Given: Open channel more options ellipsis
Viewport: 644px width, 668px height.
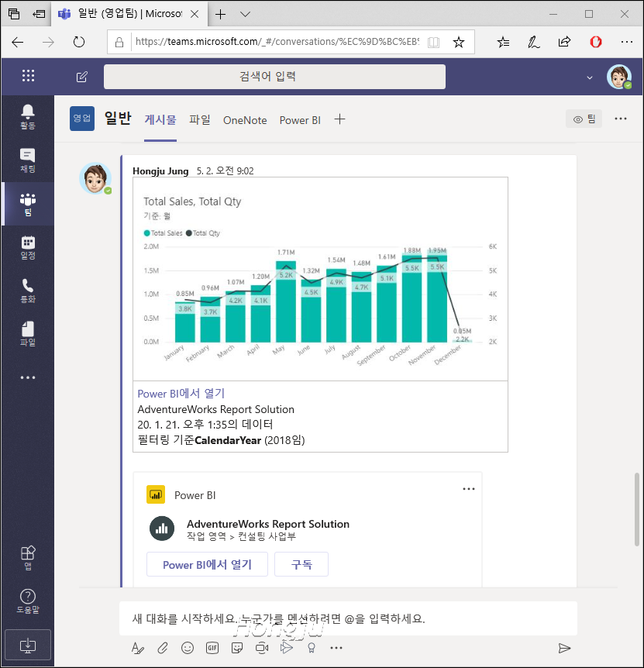Looking at the screenshot, I should coord(621,119).
